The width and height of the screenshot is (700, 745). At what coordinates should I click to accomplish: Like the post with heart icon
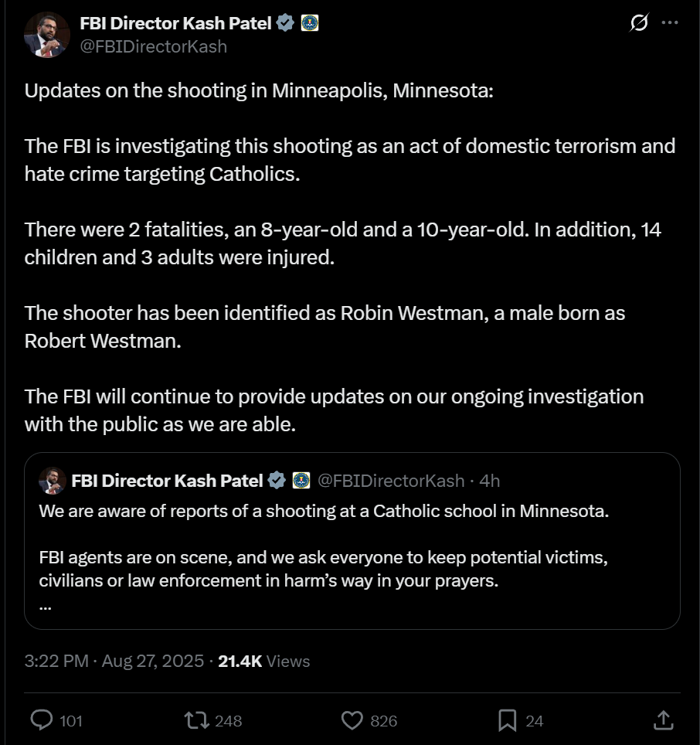[352, 720]
